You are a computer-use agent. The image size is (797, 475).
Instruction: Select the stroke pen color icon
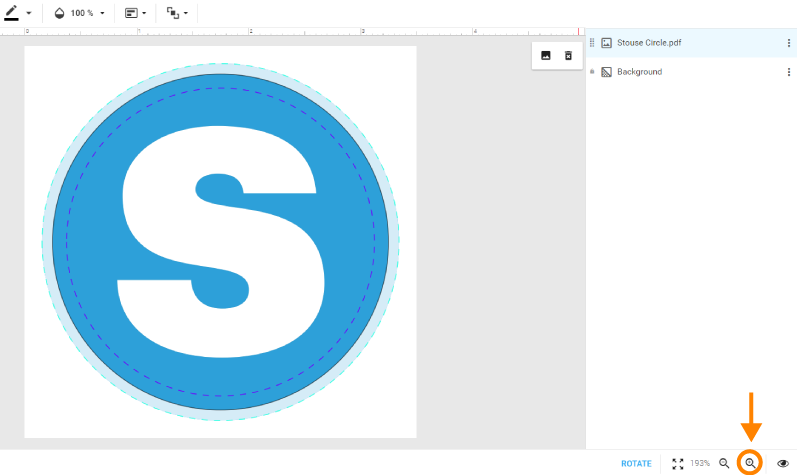coord(11,13)
